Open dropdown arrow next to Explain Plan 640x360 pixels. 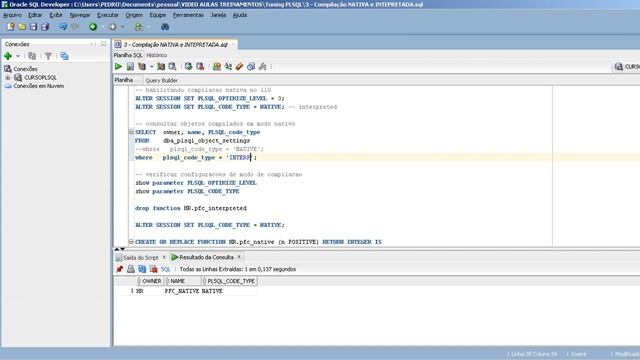click(x=151, y=67)
